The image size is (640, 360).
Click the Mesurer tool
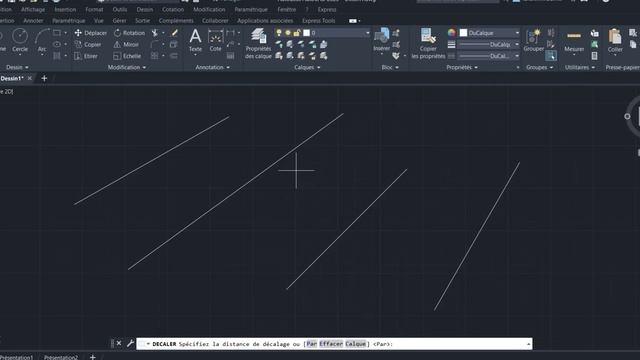coord(574,40)
